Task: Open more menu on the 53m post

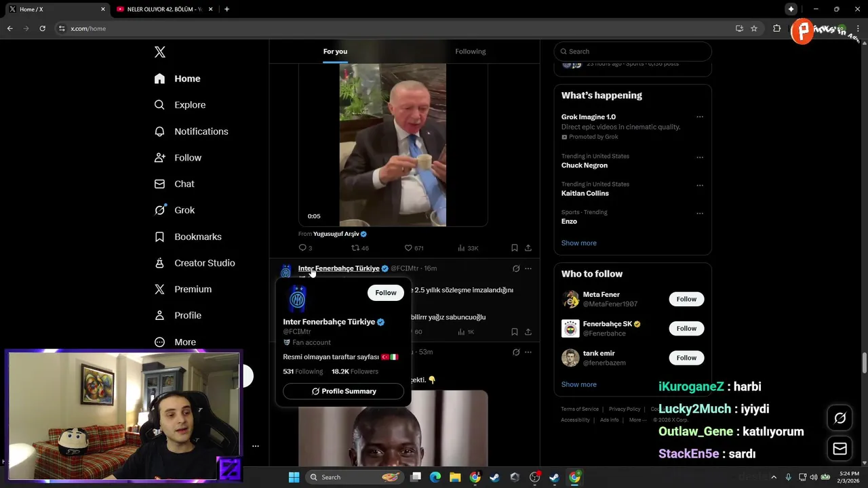Action: (528, 352)
